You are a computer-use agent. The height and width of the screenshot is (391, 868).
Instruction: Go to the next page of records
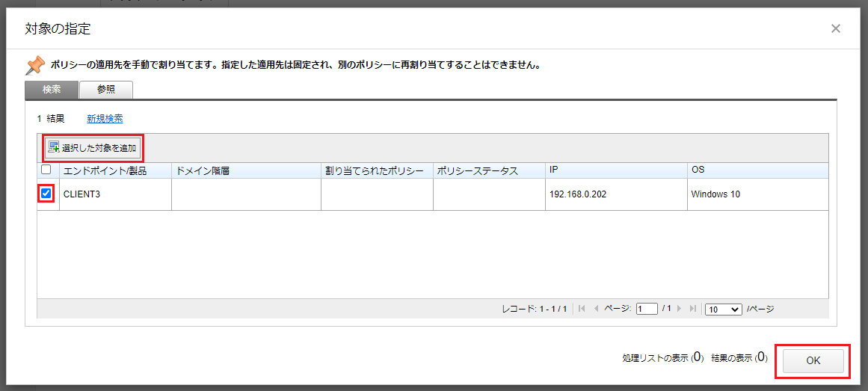680,309
